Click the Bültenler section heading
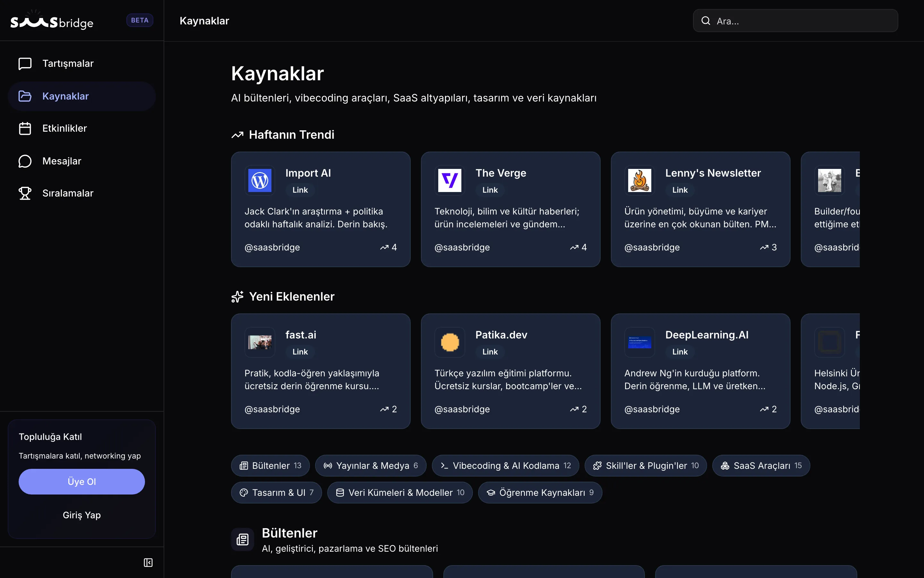 tap(289, 533)
